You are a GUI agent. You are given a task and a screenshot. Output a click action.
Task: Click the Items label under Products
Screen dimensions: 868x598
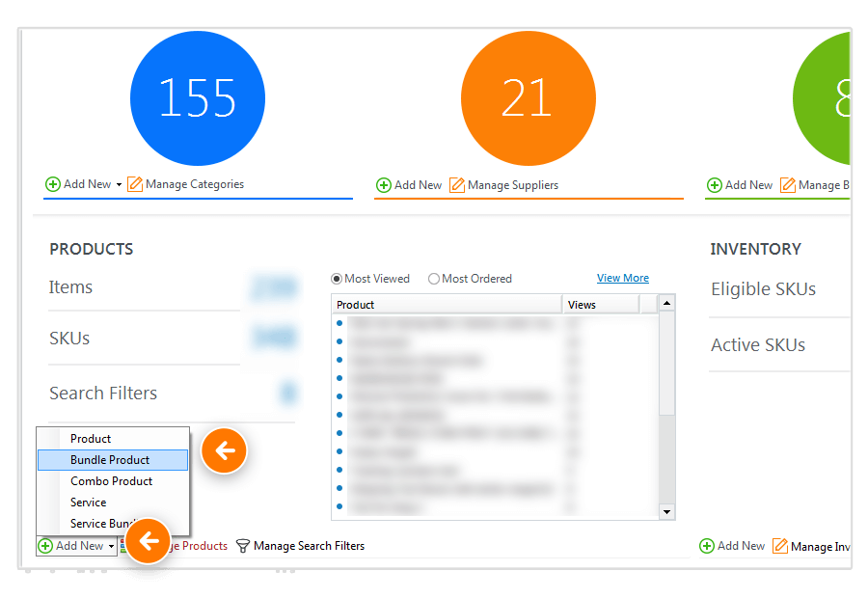coord(70,286)
